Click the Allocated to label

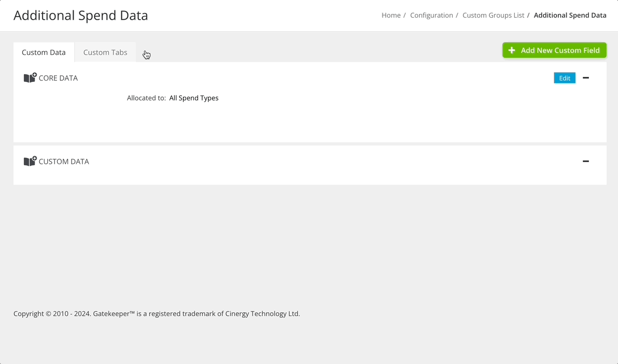click(x=146, y=97)
